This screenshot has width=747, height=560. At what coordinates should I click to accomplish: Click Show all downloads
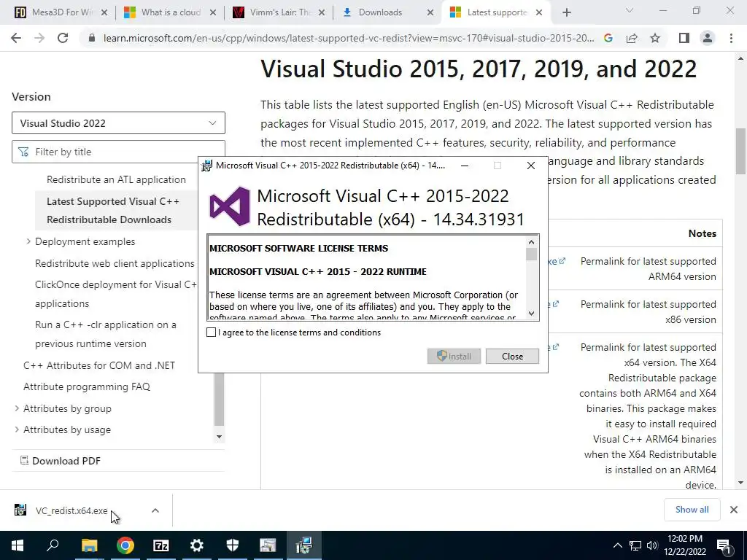(x=692, y=510)
